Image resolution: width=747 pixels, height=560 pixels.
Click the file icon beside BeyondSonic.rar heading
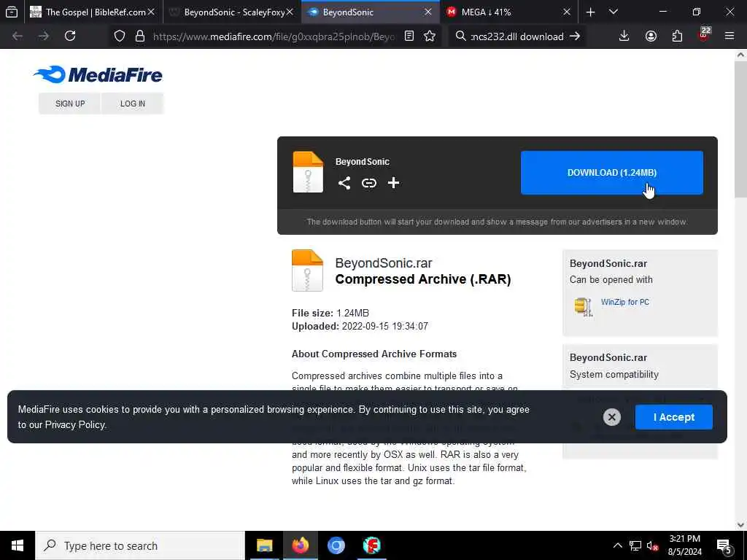point(307,270)
